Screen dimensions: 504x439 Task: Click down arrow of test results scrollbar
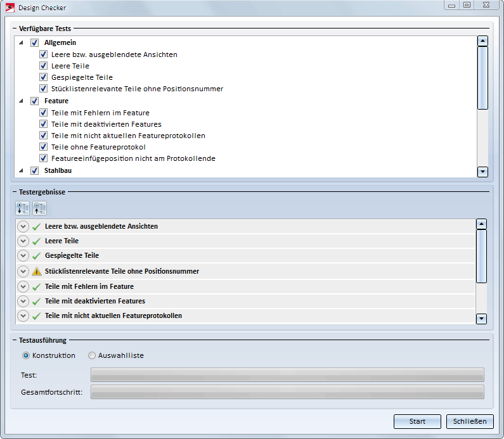(x=481, y=319)
